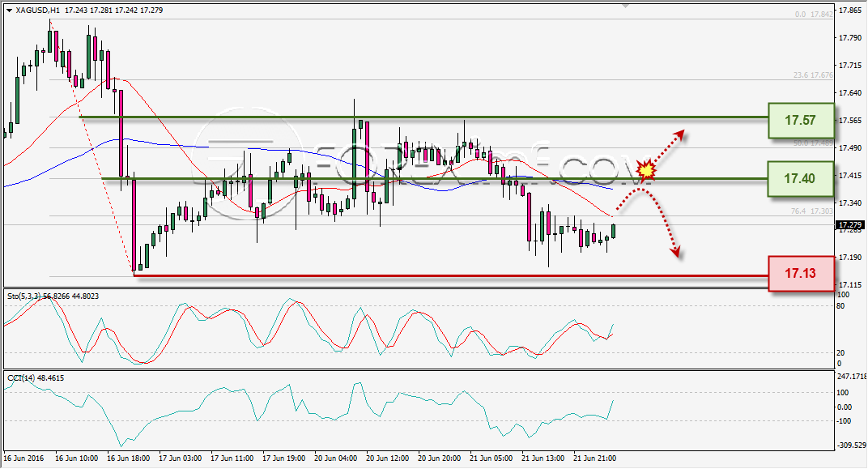The height and width of the screenshot is (469, 868).
Task: Click time axis label 21 Jun 05:00
Action: tap(491, 458)
